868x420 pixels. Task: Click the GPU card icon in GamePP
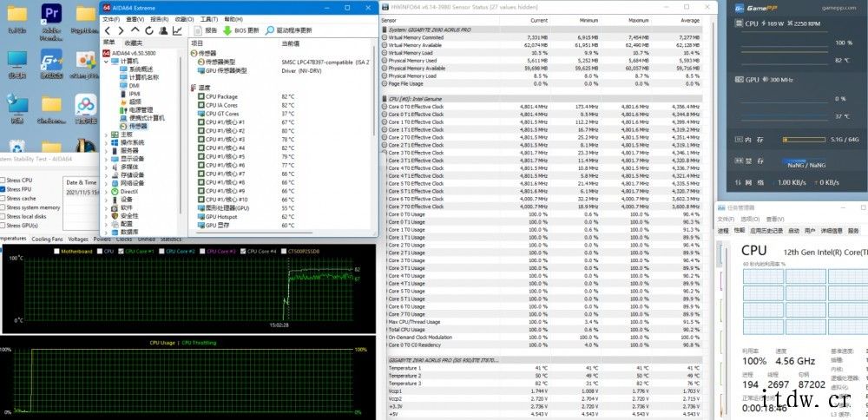(x=739, y=80)
